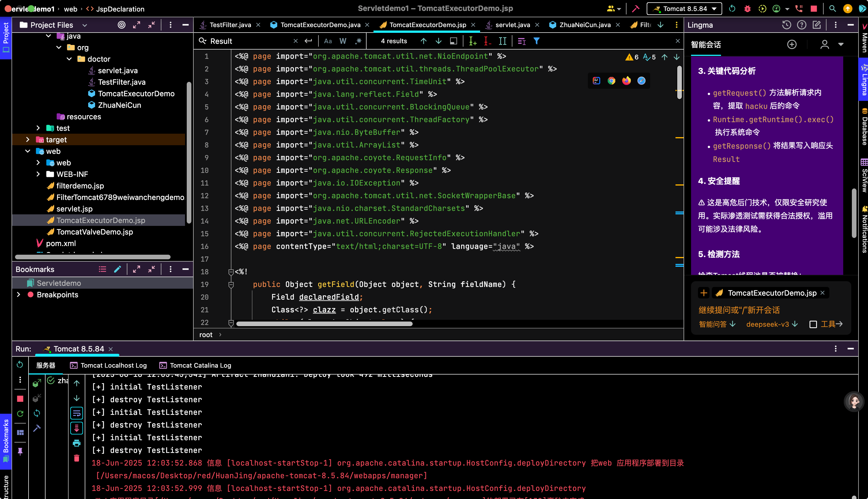
Task: Open the SciView tool window
Action: coord(864,175)
